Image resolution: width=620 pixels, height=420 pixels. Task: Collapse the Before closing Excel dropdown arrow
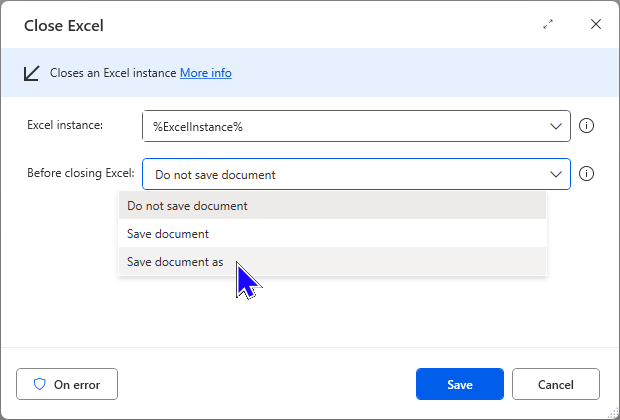point(556,174)
